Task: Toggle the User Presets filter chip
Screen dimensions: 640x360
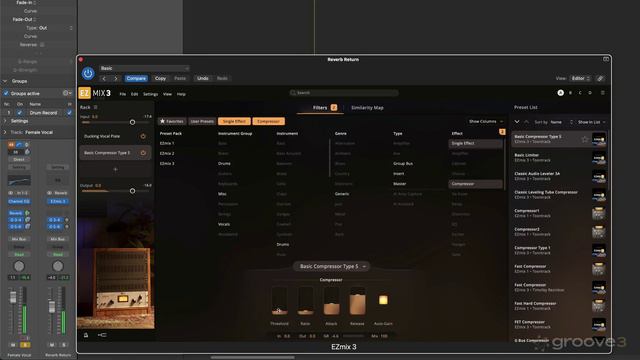Action: pyautogui.click(x=202, y=121)
